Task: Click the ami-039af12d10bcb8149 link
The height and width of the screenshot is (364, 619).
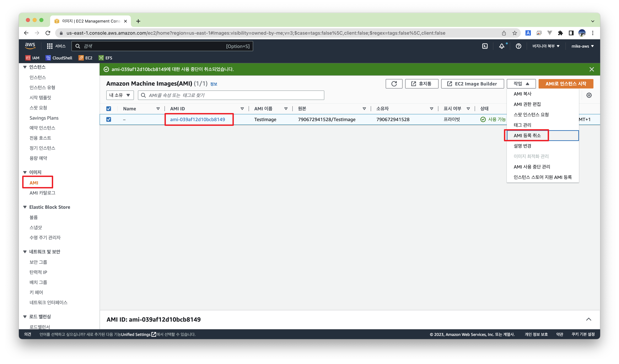Action: tap(197, 119)
